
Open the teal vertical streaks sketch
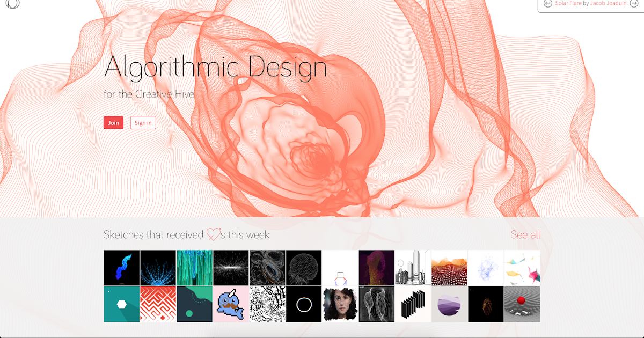coord(194,268)
